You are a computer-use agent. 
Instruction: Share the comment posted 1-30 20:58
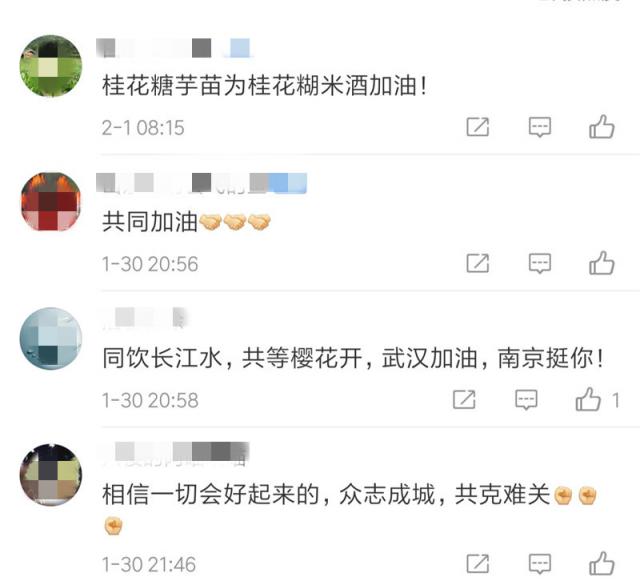click(x=464, y=399)
